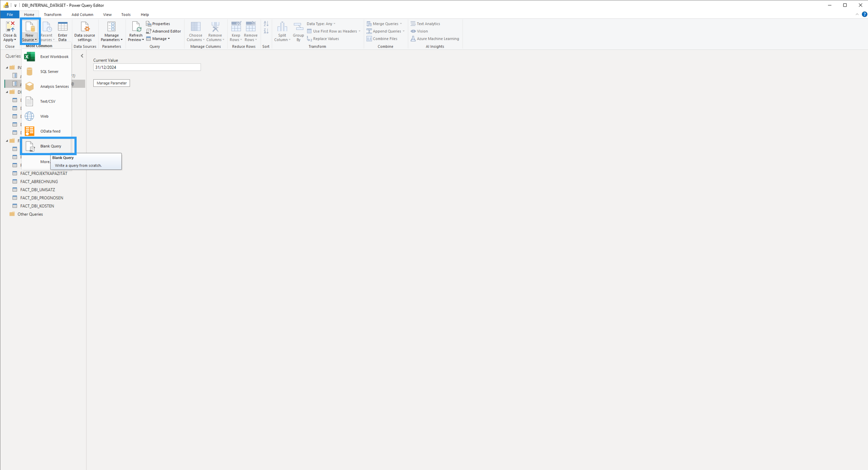Open the Data Type: Any dropdown
Viewport: 868px width, 470px height.
click(321, 24)
